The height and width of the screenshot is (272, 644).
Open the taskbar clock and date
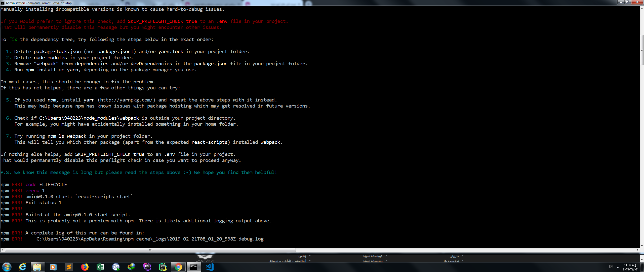tap(630, 267)
